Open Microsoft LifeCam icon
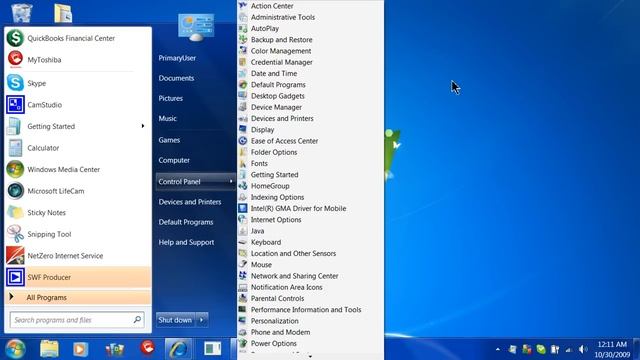Viewport: 640px width, 360px height. [15, 191]
